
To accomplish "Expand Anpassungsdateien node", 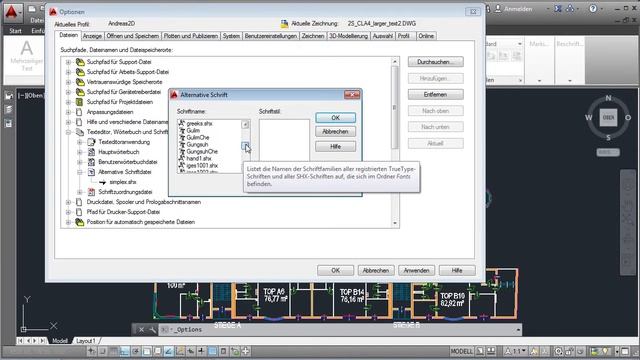I will pos(68,112).
